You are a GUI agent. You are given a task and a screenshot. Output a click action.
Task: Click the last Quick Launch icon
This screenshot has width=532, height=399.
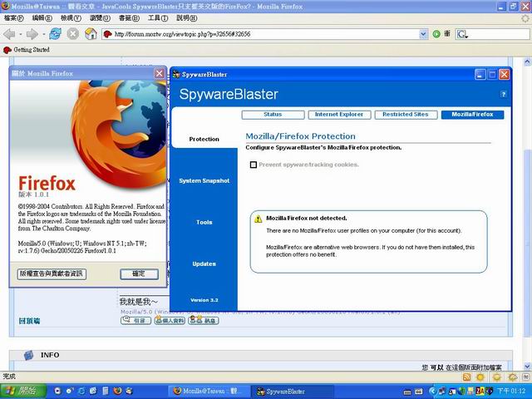pyautogui.click(x=130, y=391)
